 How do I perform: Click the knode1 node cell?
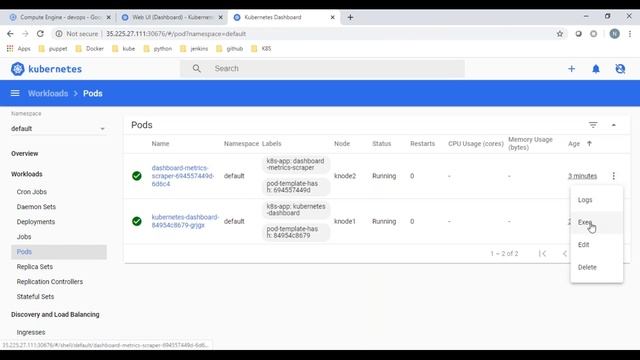click(345, 221)
